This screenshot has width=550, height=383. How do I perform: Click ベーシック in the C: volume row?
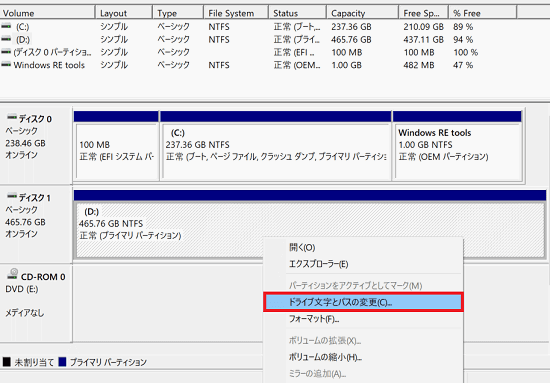(x=174, y=26)
